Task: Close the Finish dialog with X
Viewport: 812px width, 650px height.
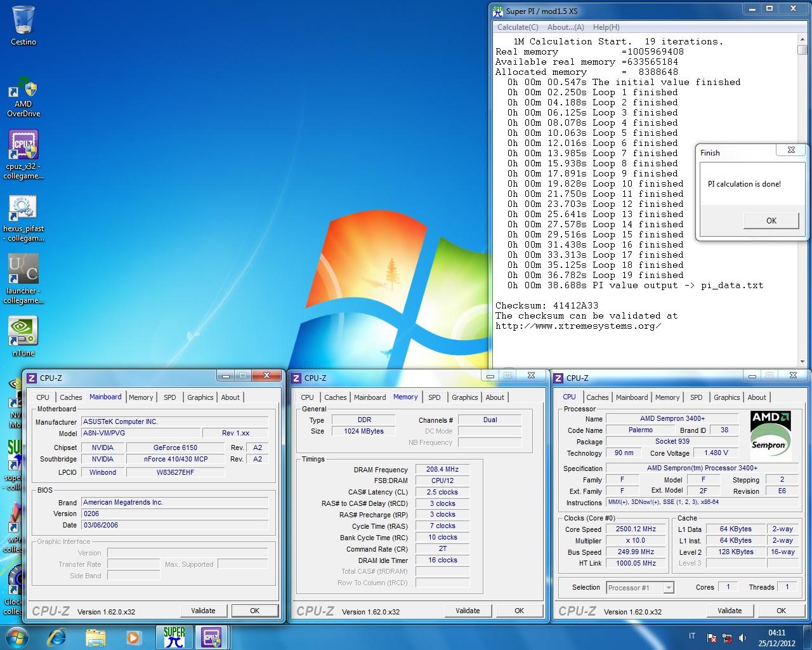Action: click(x=791, y=150)
